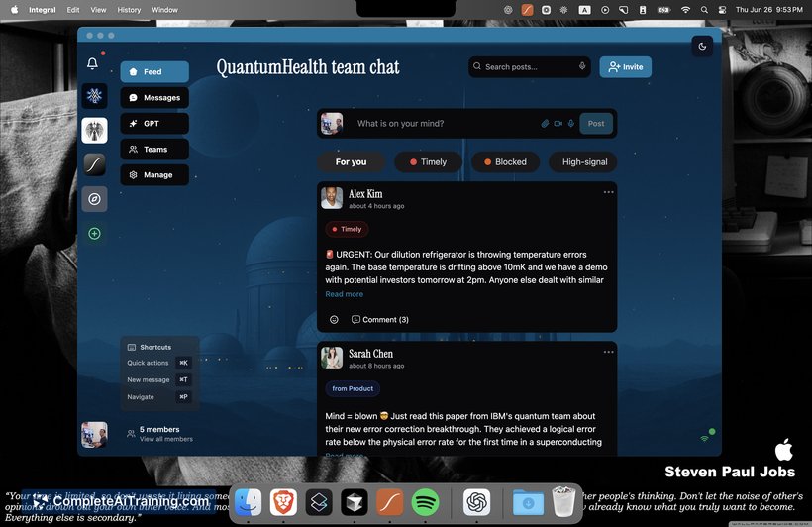Click Sarah Chen's avatar thumbnail
This screenshot has height=527, width=812.
click(332, 358)
